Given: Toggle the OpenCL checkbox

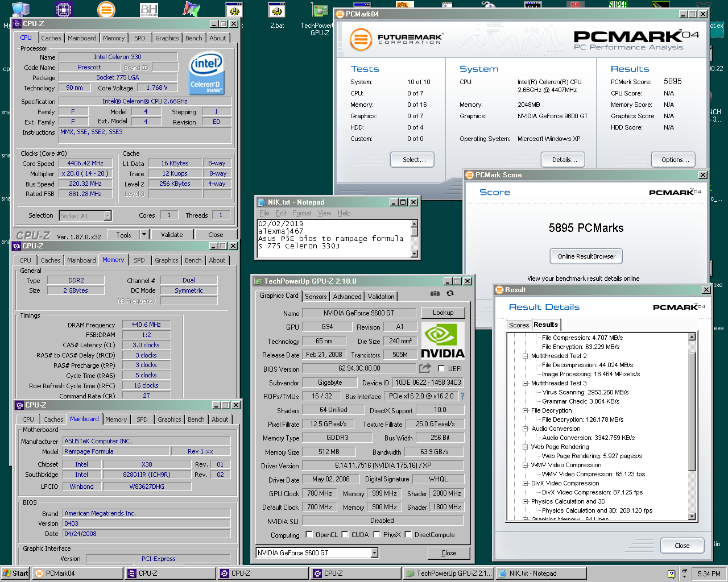Looking at the screenshot, I should pyautogui.click(x=309, y=535).
